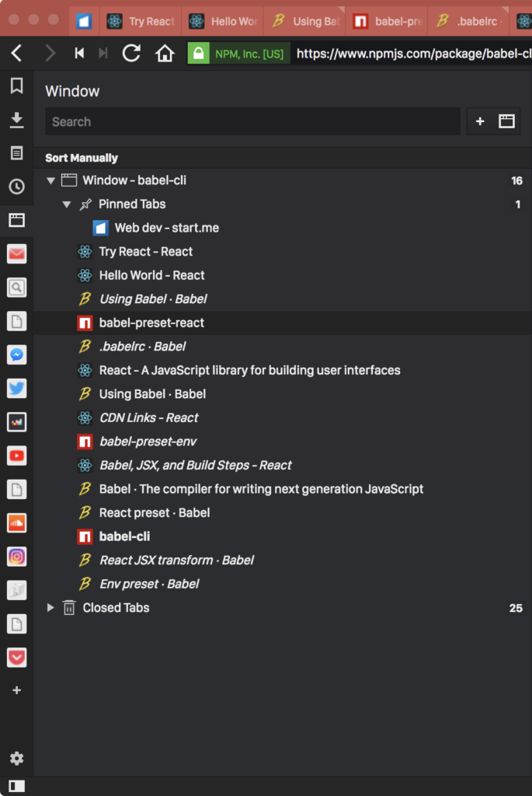The height and width of the screenshot is (796, 532).
Task: Switch to the pinned start.me tab
Action: [84, 21]
